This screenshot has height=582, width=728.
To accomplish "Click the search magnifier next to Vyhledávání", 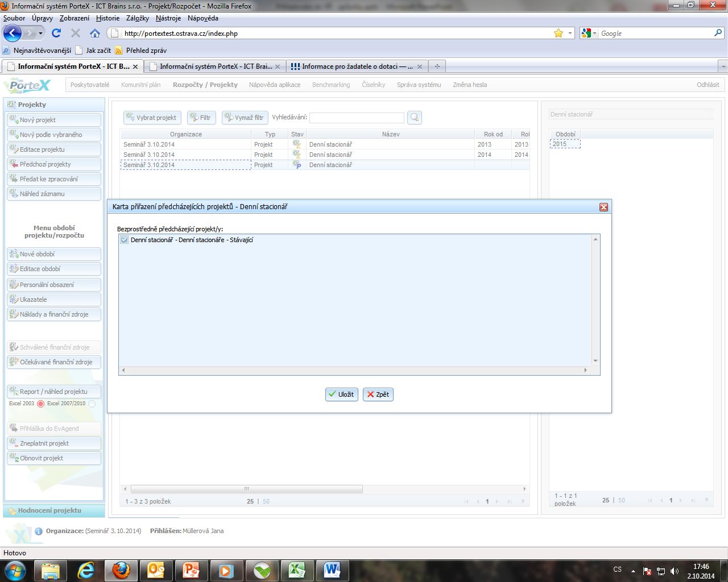I will pos(415,118).
